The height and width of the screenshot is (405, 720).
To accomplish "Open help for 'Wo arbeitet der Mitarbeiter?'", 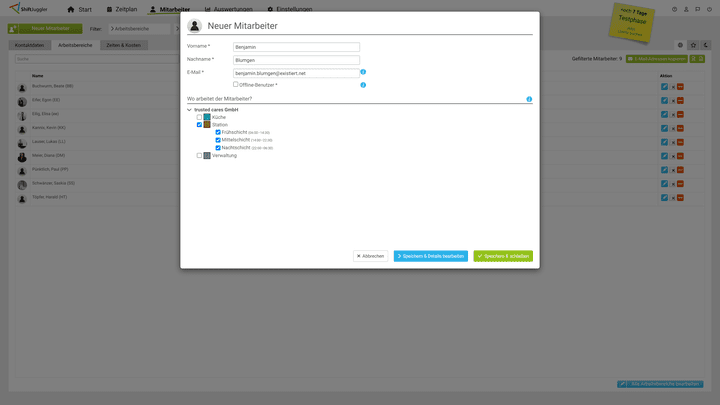I will (x=529, y=99).
